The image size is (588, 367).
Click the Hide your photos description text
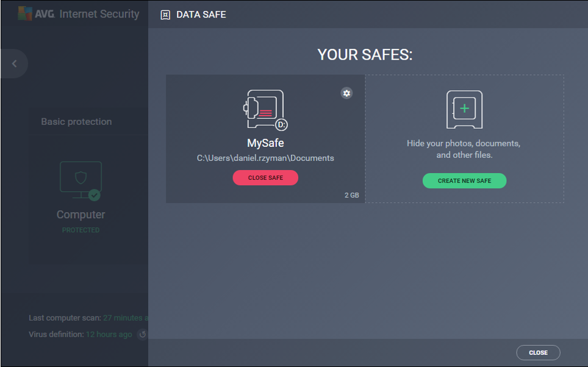[x=464, y=149]
